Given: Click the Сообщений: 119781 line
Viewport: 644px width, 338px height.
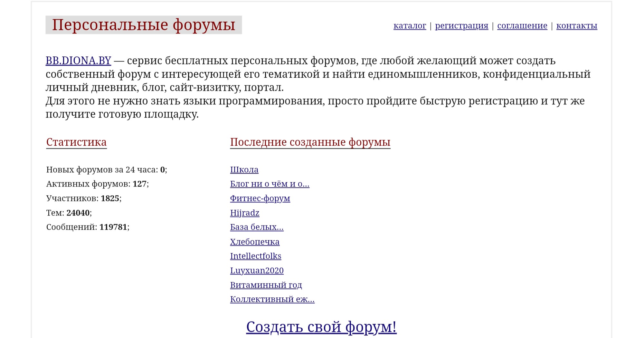Looking at the screenshot, I should click(x=88, y=227).
